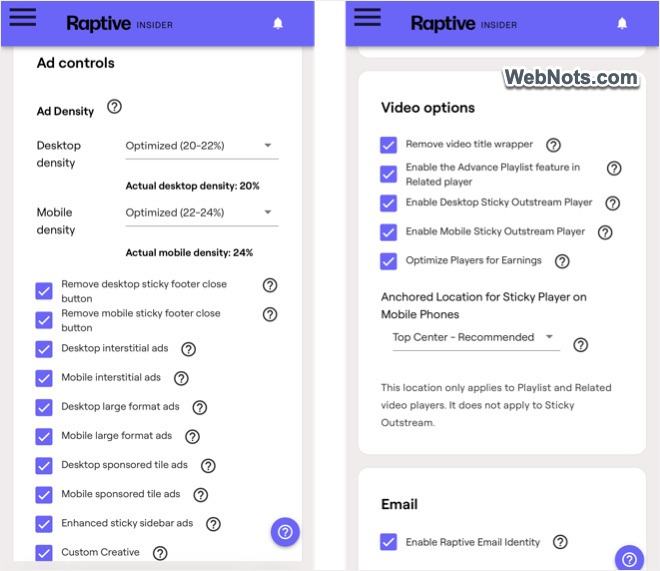
Task: Click notification bell in right screen header
Action: (x=622, y=23)
